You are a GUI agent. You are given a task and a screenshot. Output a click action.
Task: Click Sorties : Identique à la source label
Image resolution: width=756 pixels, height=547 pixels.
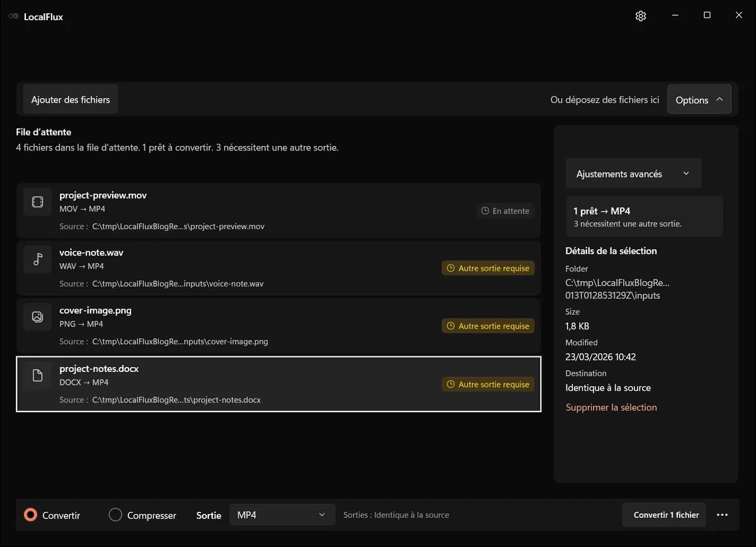pyautogui.click(x=396, y=515)
